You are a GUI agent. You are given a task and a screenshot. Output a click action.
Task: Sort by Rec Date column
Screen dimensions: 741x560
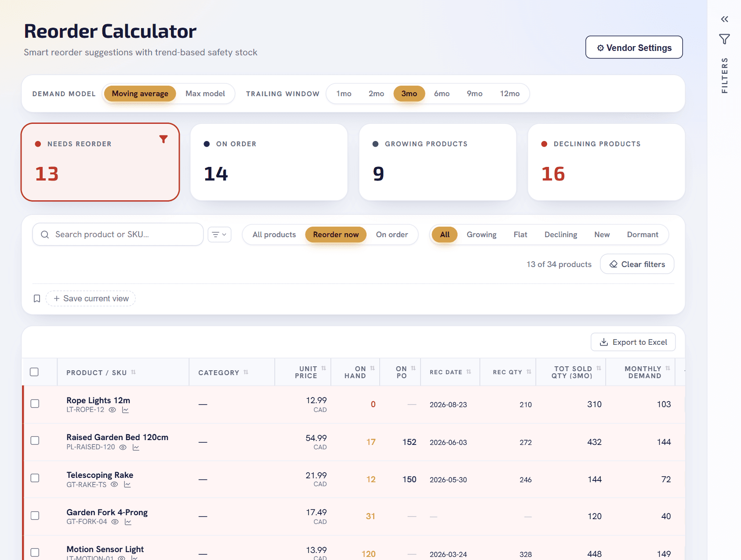coord(469,372)
